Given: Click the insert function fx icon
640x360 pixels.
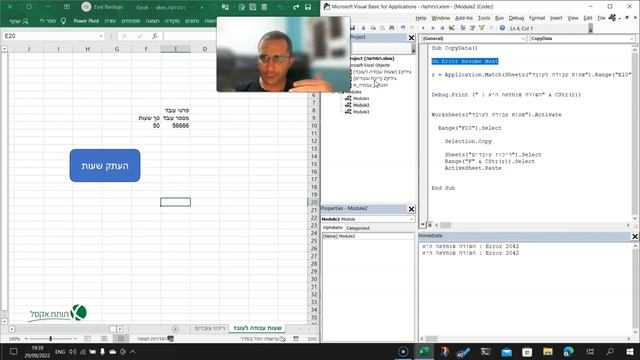Looking at the screenshot, I should [x=155, y=36].
